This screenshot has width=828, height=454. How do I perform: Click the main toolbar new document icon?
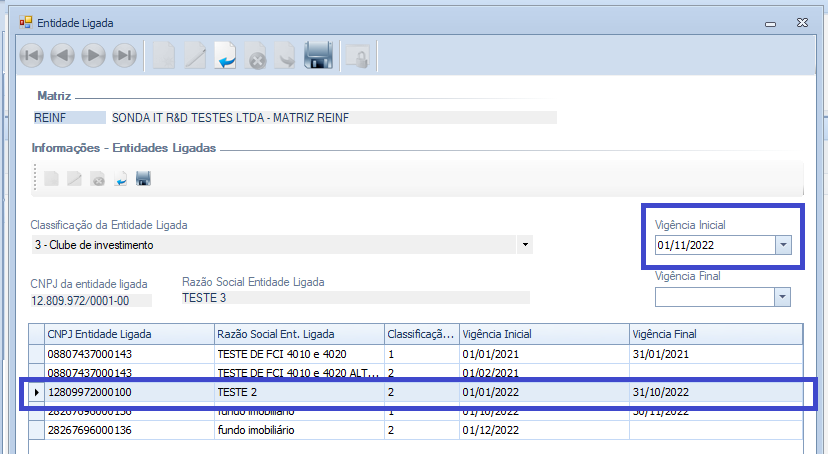[x=163, y=56]
